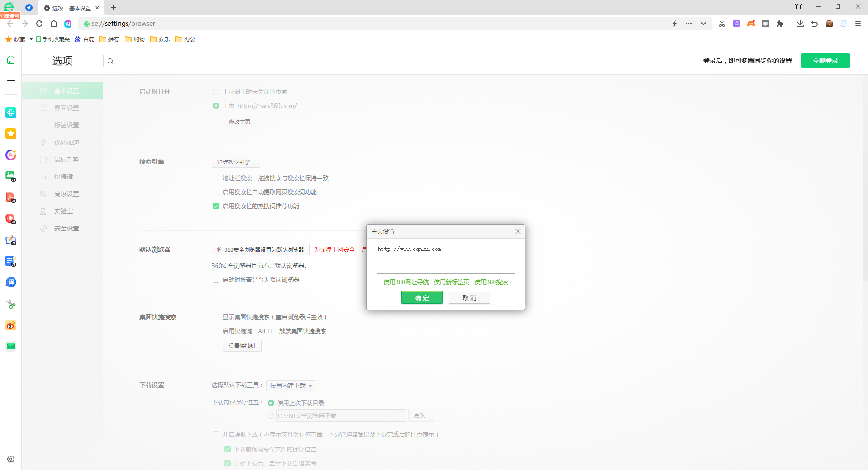868x470 pixels.
Task: Select 上次退出时未关闭的页面 radio option
Action: click(216, 92)
